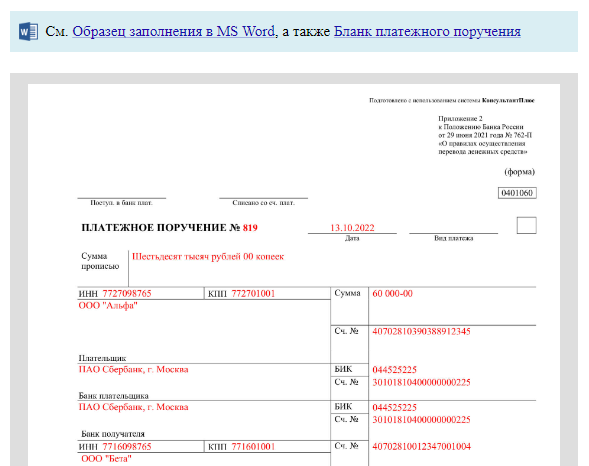Click text Приложение 2
Image resolution: width=589 pixels, height=466 pixels.
point(460,119)
